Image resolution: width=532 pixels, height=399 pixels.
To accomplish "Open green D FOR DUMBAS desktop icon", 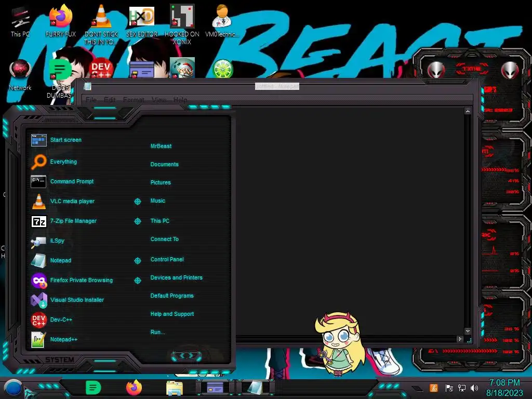I will [x=60, y=79].
